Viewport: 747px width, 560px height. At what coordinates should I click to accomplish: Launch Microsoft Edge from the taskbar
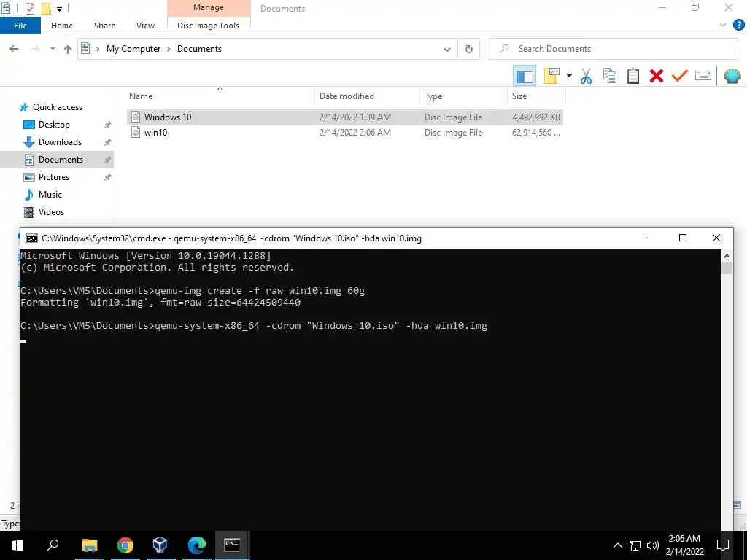click(x=196, y=545)
